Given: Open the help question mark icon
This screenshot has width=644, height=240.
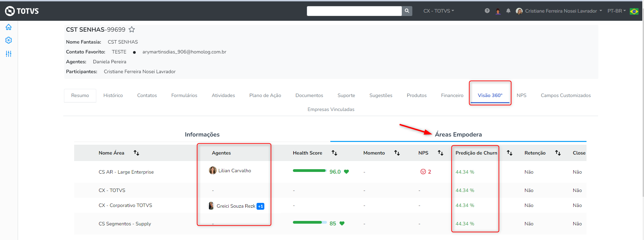Looking at the screenshot, I should [487, 11].
